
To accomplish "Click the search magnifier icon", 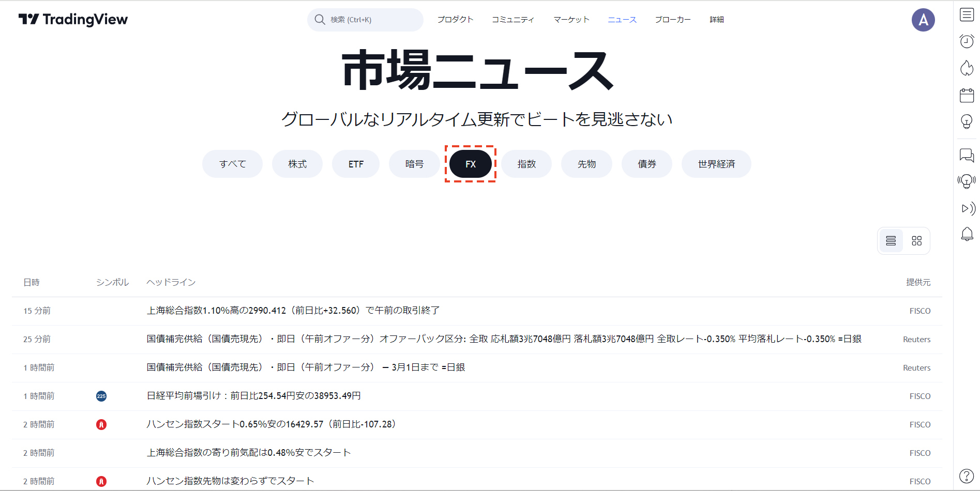I will click(320, 20).
